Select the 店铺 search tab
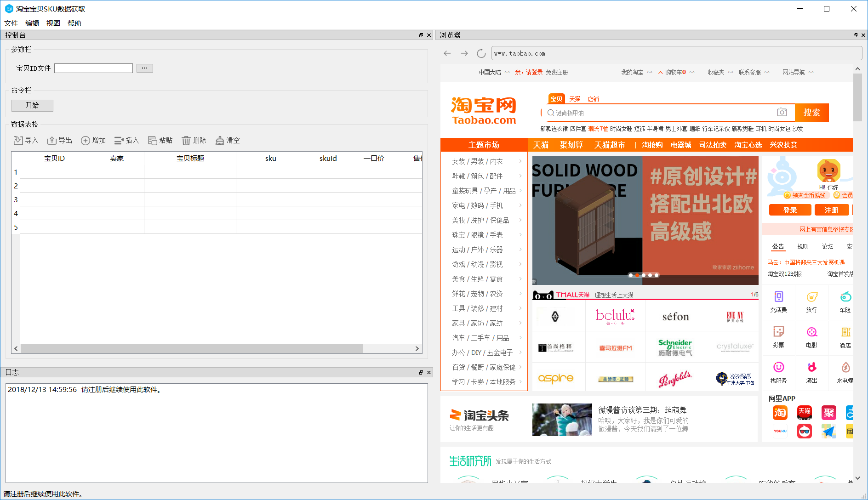The height and width of the screenshot is (500, 868). click(x=594, y=99)
